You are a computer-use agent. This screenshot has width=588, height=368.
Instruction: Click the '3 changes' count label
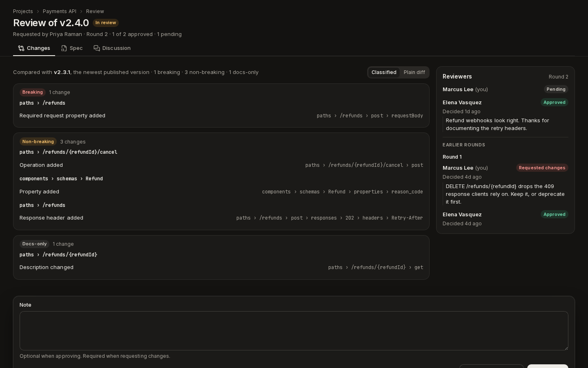tap(73, 142)
